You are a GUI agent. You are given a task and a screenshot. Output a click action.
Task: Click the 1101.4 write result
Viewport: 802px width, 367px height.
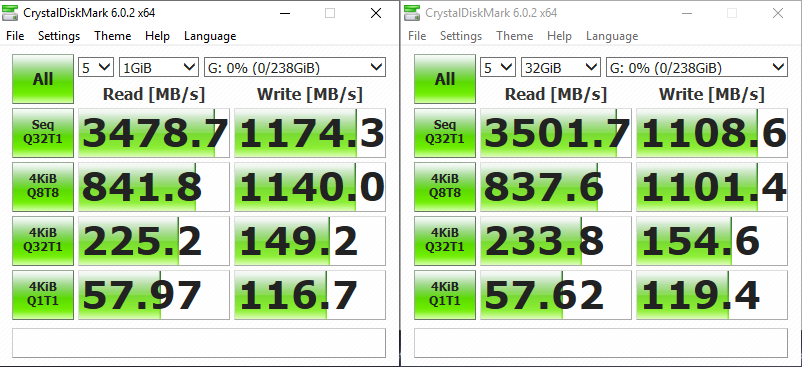pos(712,187)
